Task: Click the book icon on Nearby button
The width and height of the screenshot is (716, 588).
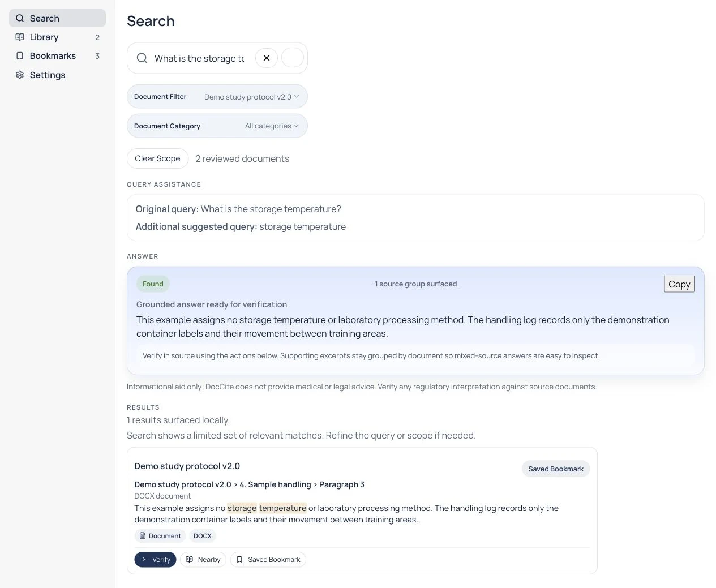Action: click(190, 560)
